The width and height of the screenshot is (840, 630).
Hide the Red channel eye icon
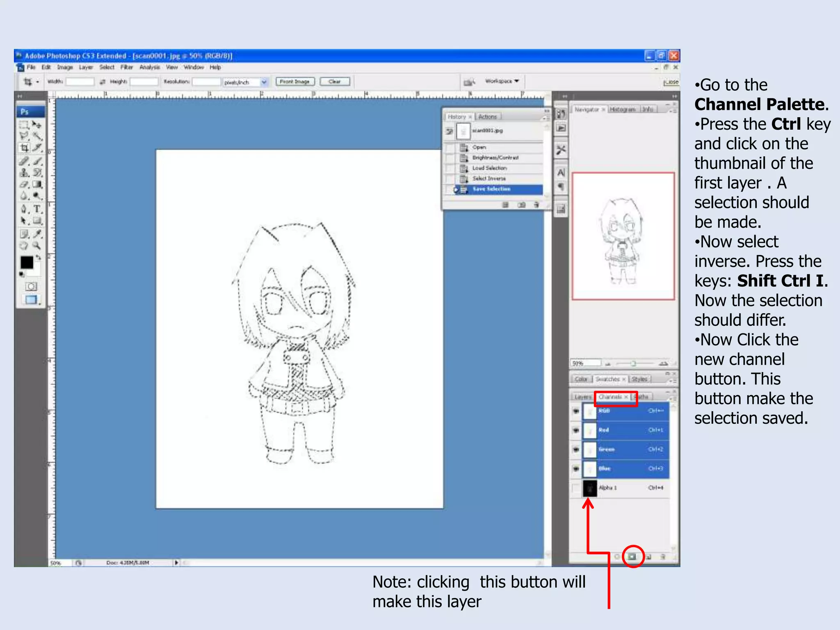tap(576, 430)
